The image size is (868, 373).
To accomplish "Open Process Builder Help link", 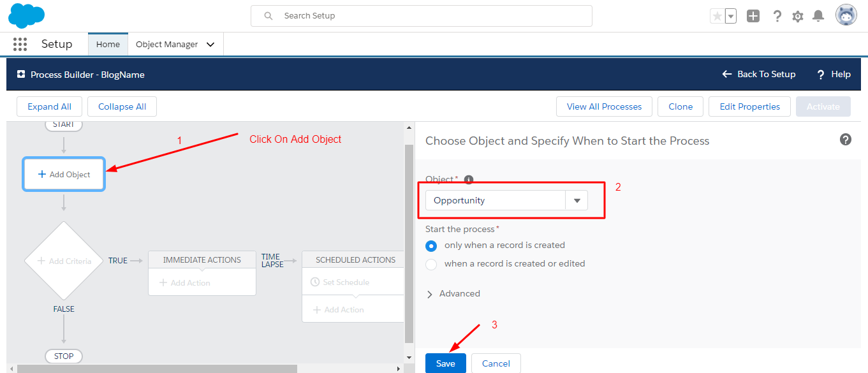I will point(834,75).
